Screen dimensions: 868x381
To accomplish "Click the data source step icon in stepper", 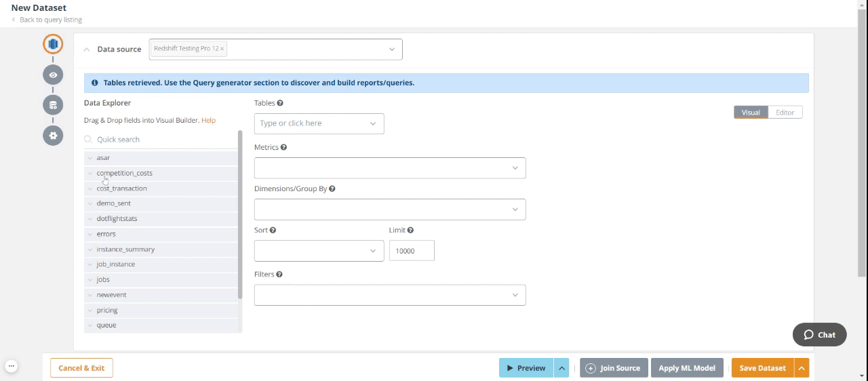I will pos(53,44).
